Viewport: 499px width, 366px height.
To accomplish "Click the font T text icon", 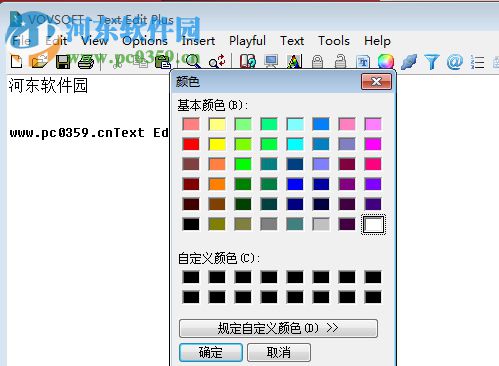I will point(363,62).
